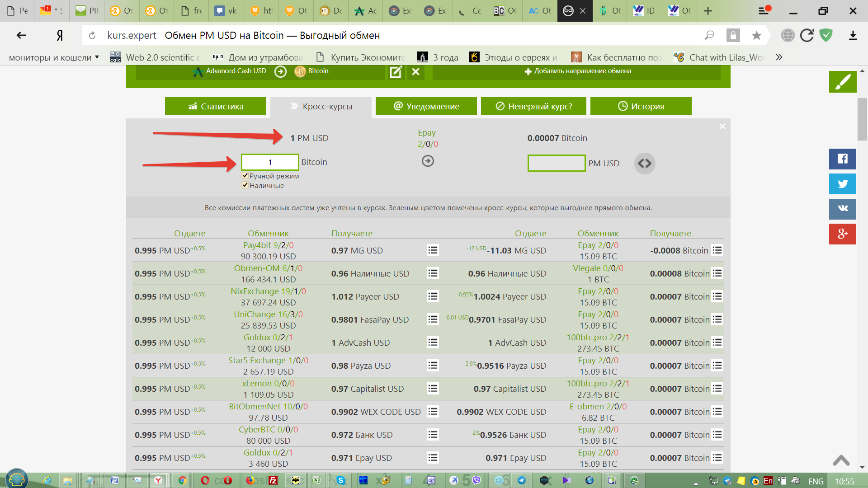Open list icon in NixExchange Payeer USD row
This screenshot has height=488, width=868.
click(433, 296)
